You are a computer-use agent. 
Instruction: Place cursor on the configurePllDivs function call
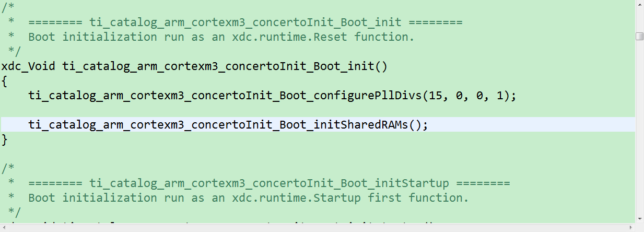(x=272, y=96)
